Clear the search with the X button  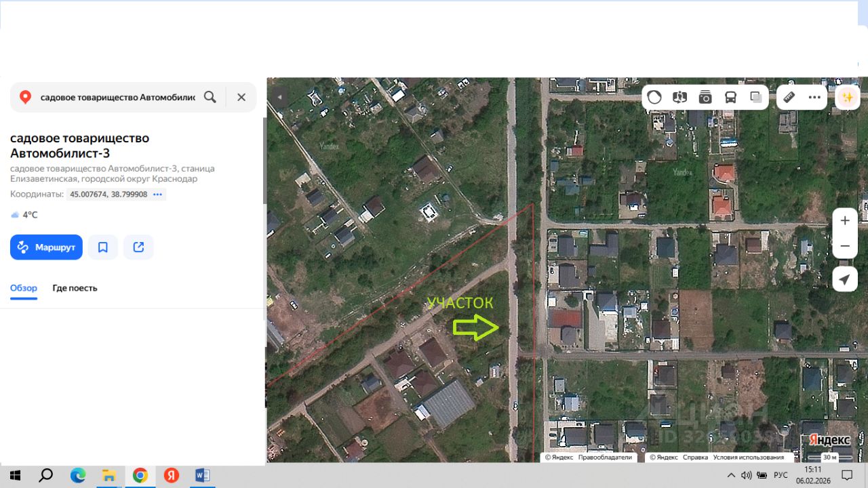coord(241,97)
